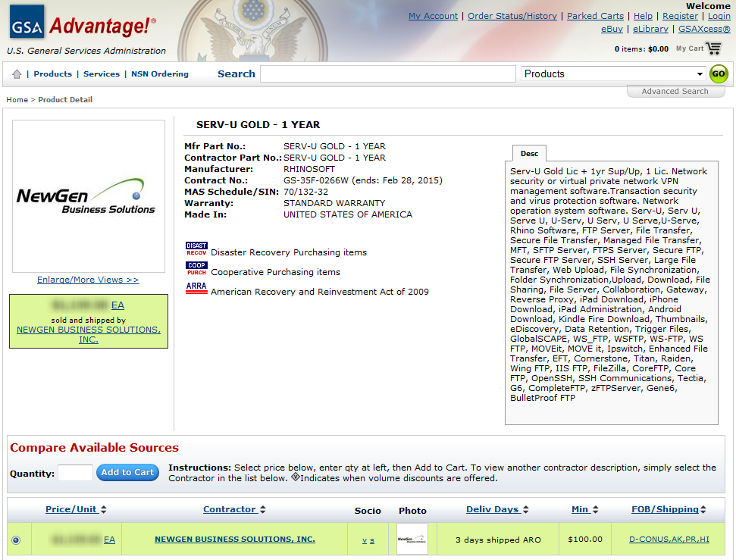Screen dimensions: 736x560
Task: Open the My Account link
Action: tap(433, 16)
